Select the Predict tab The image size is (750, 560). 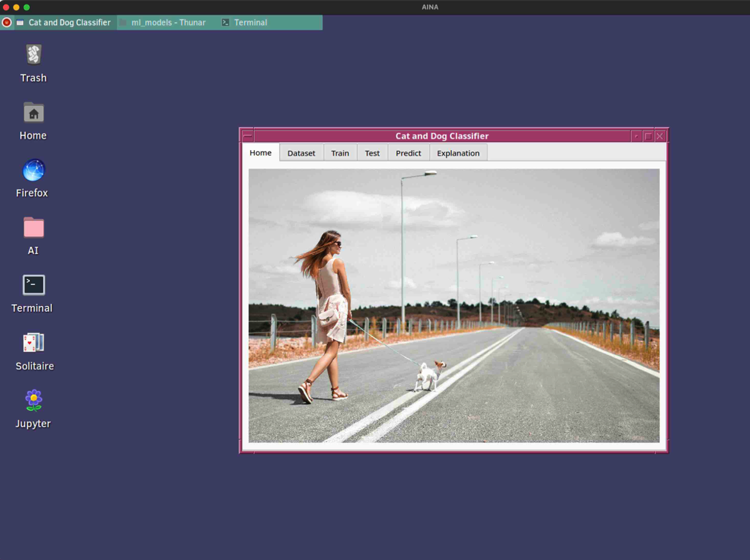(408, 153)
